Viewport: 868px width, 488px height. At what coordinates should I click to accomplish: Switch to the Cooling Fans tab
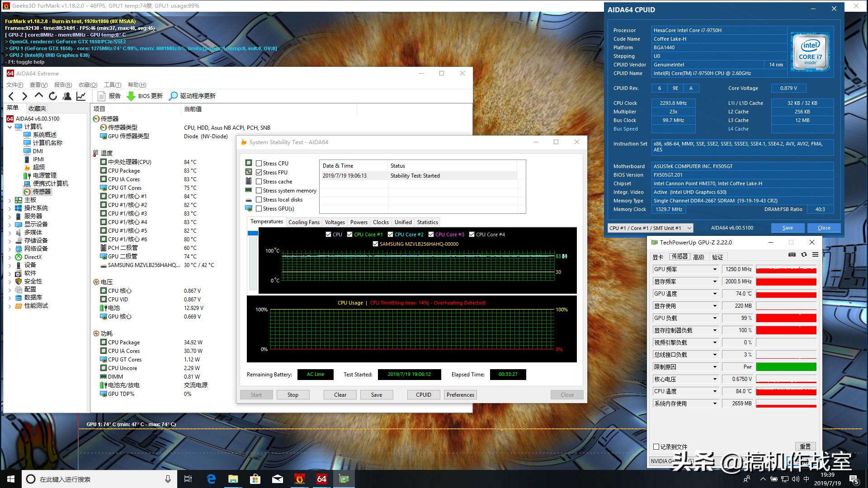[304, 222]
